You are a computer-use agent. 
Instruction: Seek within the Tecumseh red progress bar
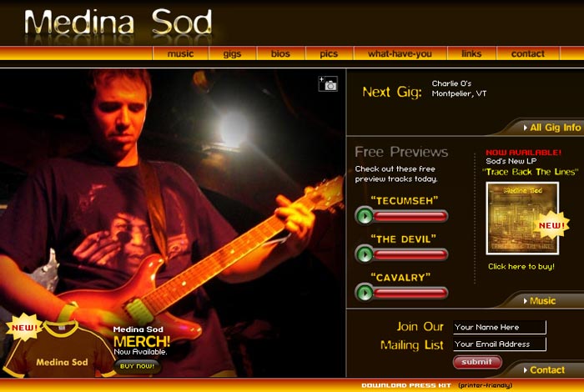pyautogui.click(x=410, y=216)
